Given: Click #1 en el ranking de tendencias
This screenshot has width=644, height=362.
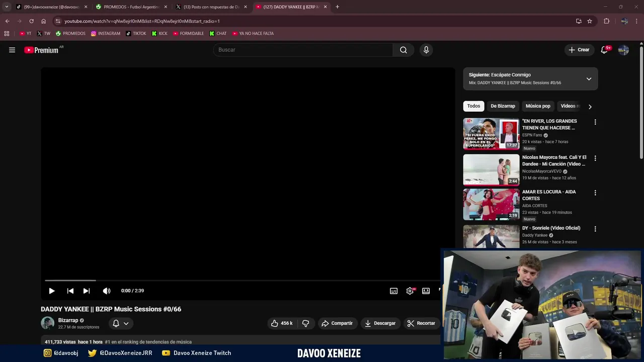Looking at the screenshot, I should coord(148,342).
